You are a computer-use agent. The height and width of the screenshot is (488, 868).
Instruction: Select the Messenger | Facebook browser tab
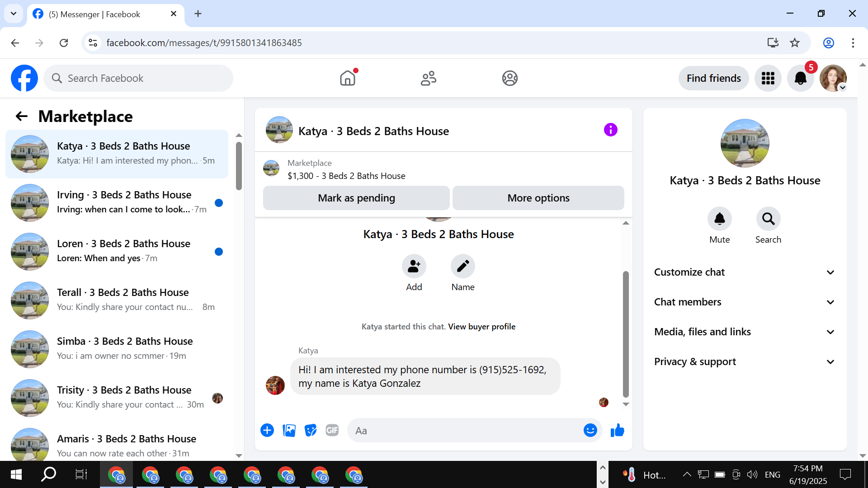(105, 14)
